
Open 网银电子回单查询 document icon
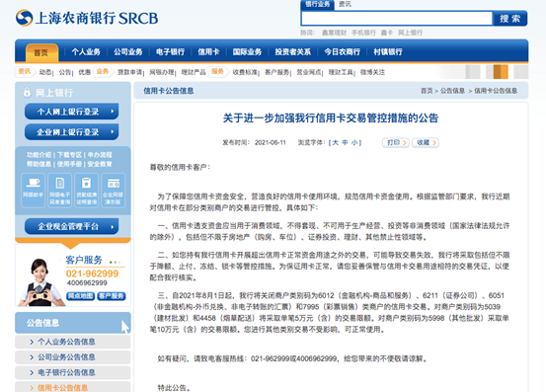tap(59, 191)
